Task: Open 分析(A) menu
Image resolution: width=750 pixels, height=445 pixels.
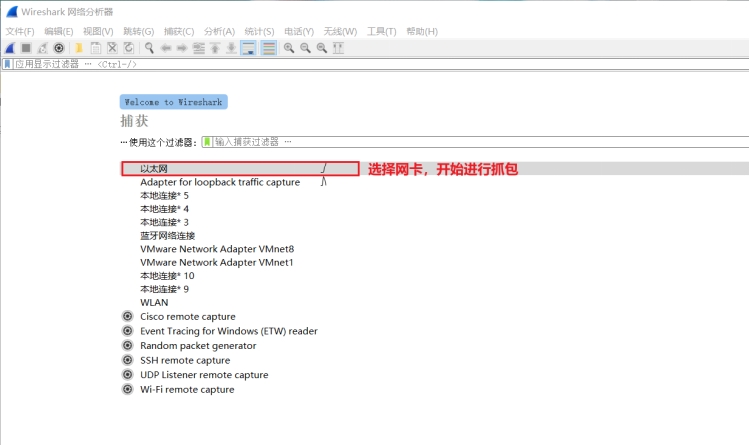Action: click(x=220, y=32)
